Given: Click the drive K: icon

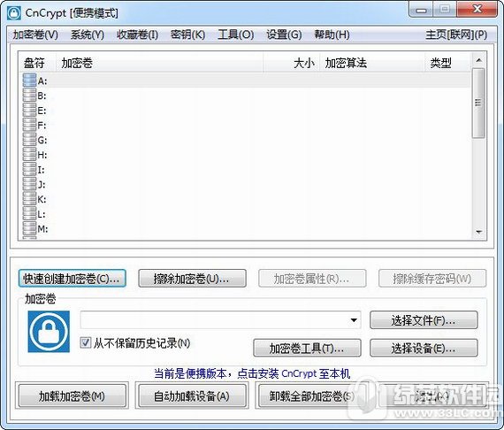Looking at the screenshot, I should point(29,198).
